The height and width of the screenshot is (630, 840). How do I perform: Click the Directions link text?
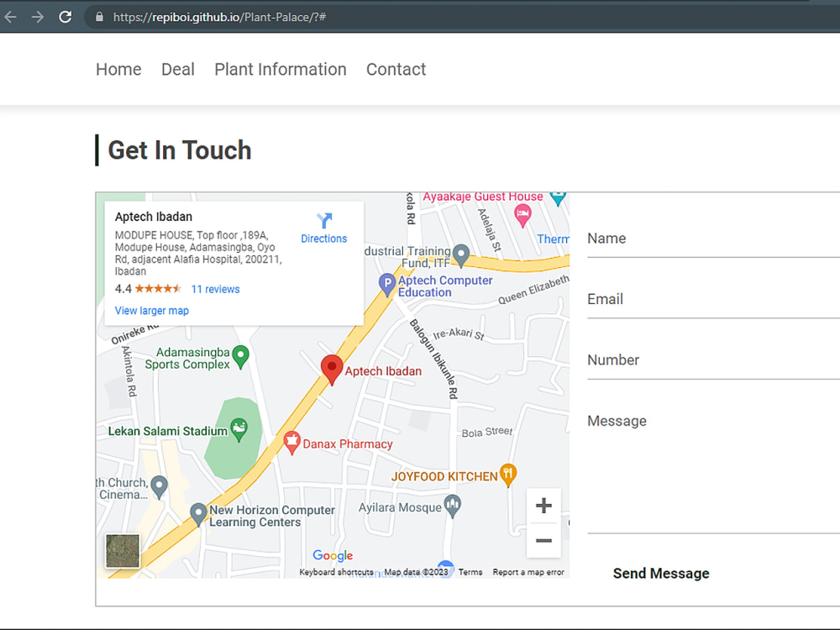(323, 239)
